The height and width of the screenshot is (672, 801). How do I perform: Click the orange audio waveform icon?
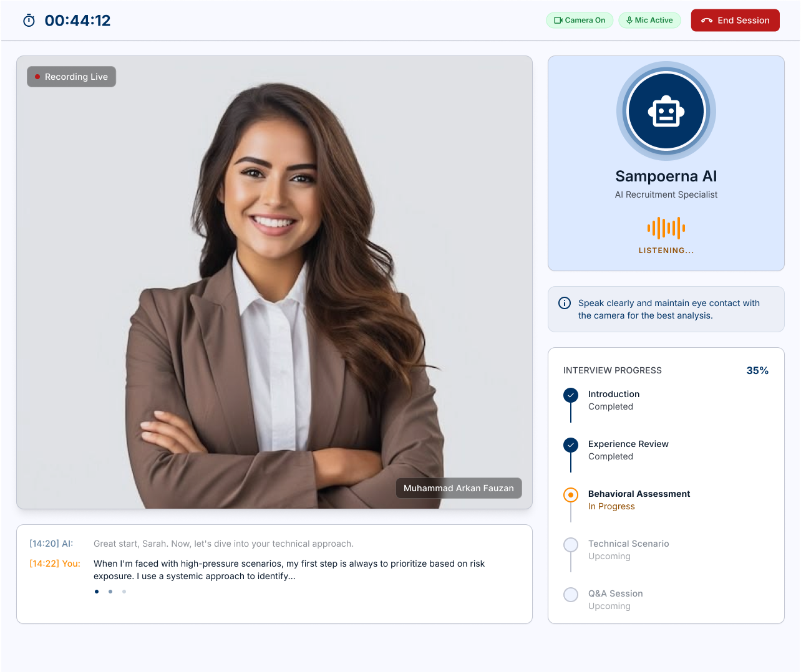(x=666, y=228)
